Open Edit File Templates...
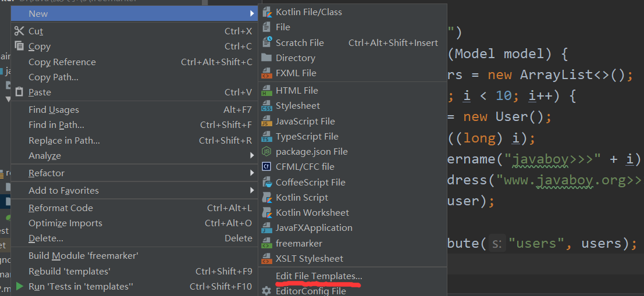This screenshot has width=644, height=296. [353, 276]
